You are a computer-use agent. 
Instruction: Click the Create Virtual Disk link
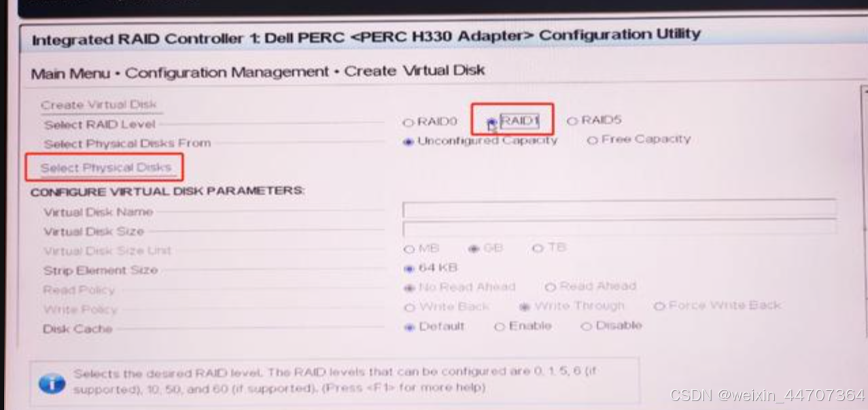pyautogui.click(x=99, y=105)
